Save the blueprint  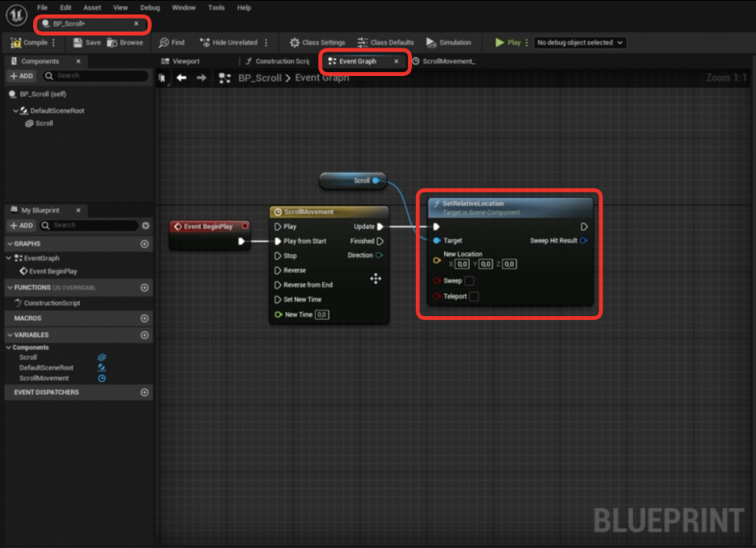pyautogui.click(x=86, y=43)
